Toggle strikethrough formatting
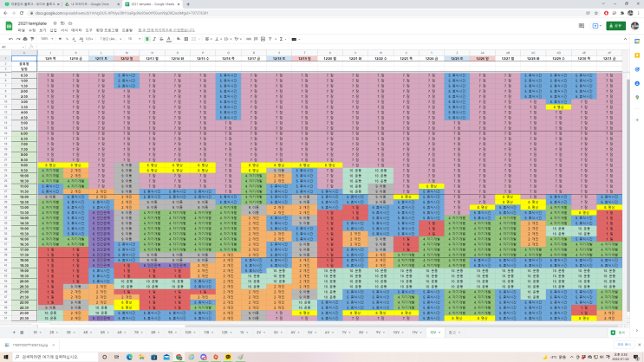Screen dimensions: 644x362 (161, 39)
